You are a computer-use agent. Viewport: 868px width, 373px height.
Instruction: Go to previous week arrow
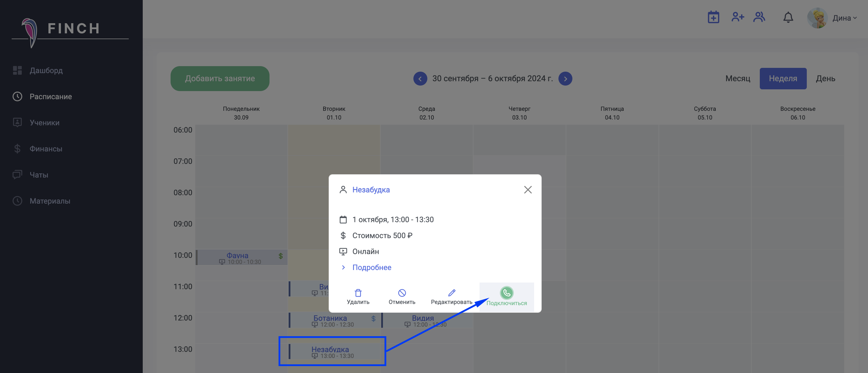coord(420,79)
